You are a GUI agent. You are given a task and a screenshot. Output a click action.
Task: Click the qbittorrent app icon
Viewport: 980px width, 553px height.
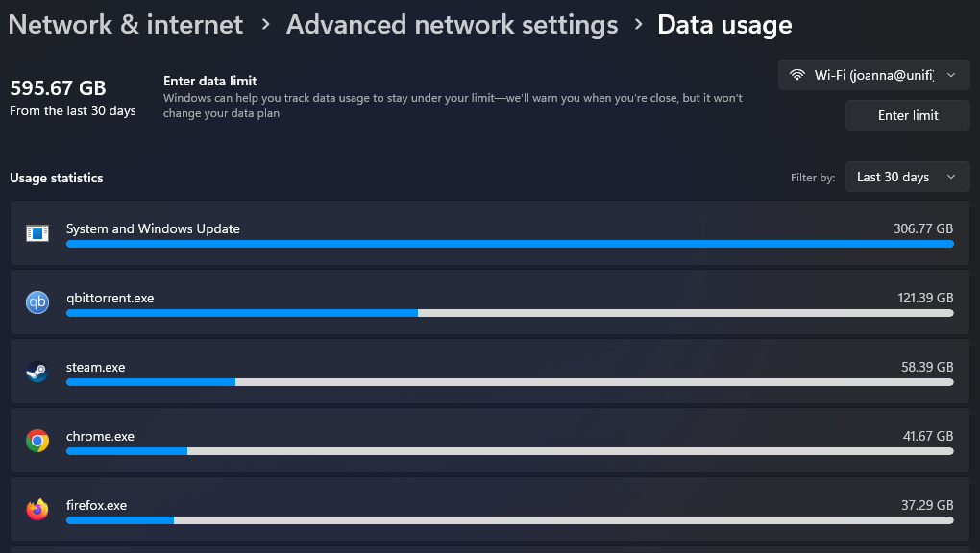pyautogui.click(x=37, y=302)
